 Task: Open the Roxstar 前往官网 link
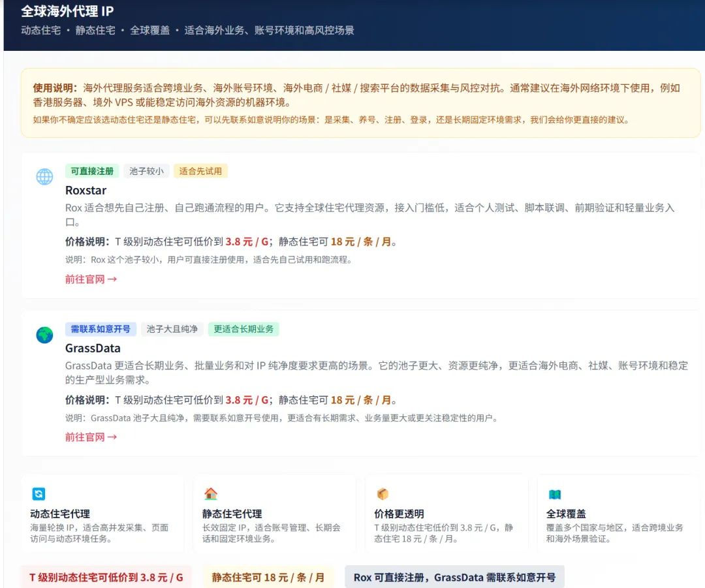tap(91, 279)
